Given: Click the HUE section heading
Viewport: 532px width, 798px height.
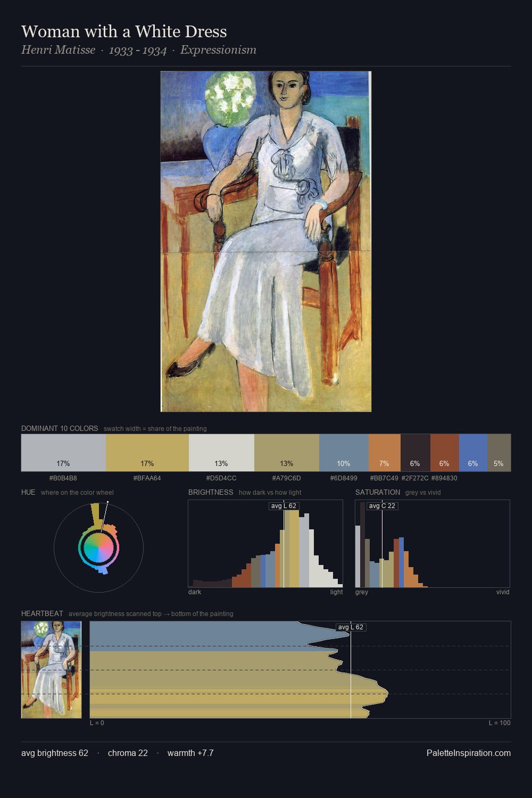Looking at the screenshot, I should (x=28, y=492).
